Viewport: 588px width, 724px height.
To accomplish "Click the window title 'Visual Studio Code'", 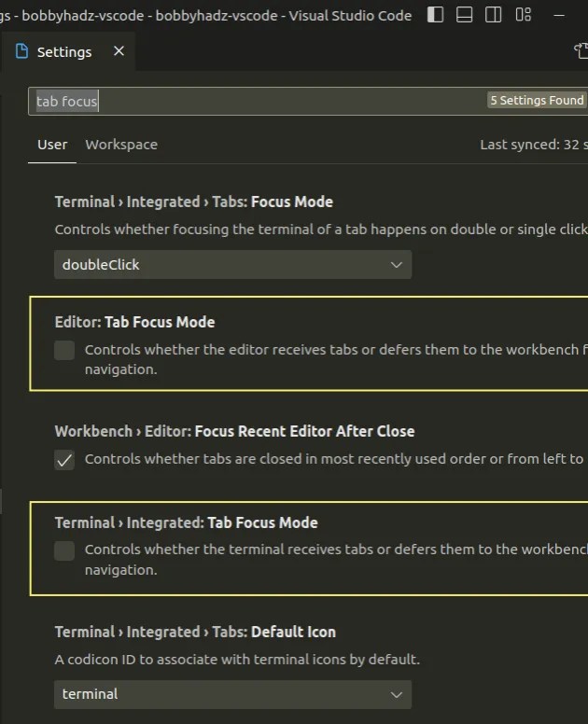I will pos(350,16).
